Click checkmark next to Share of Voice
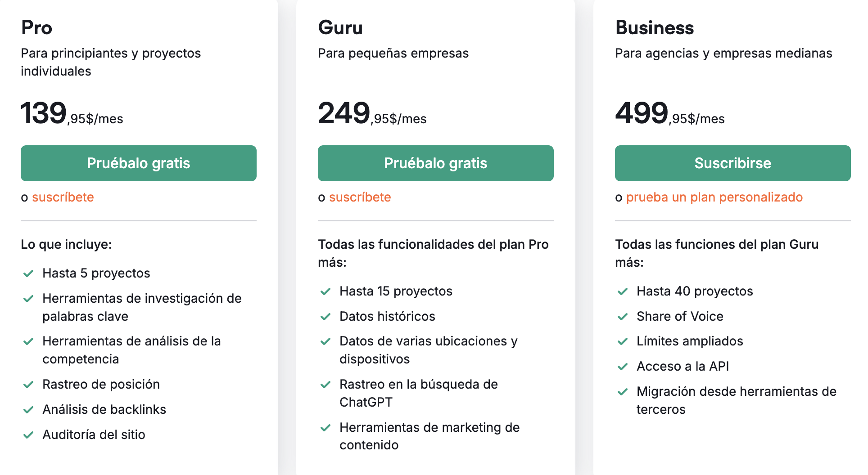 coord(623,317)
